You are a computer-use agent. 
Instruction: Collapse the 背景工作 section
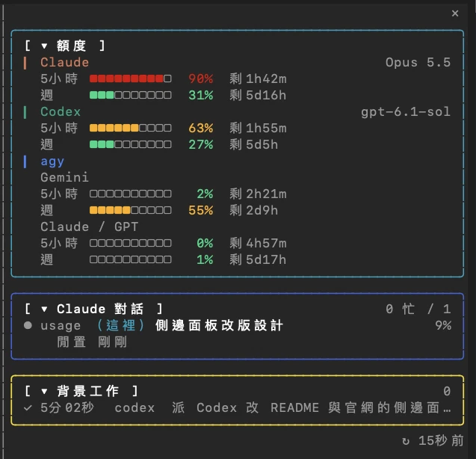[x=44, y=391]
